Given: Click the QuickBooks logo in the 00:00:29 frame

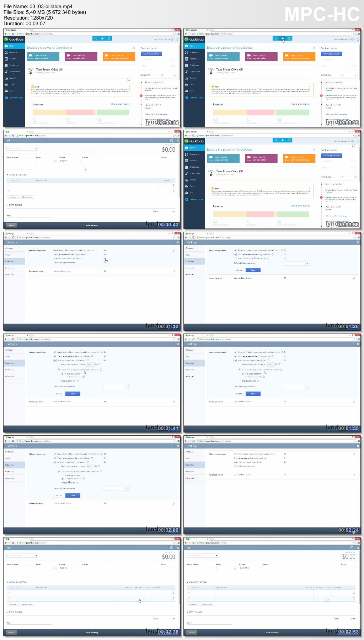Looking at the screenshot, I should click(194, 40).
